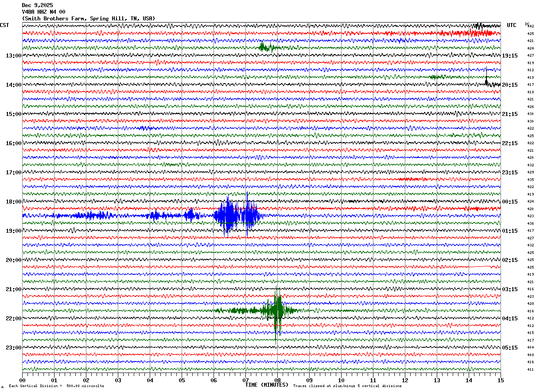Click the 15:00 CST row label
This screenshot has width=536, height=392.
(14, 114)
